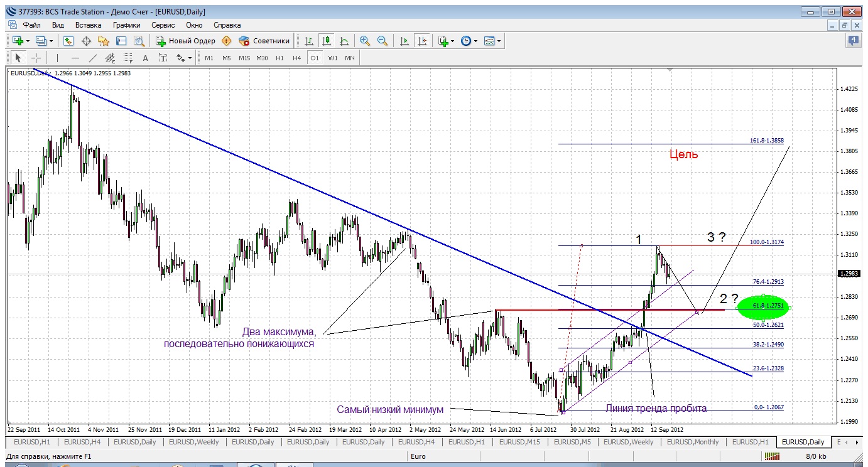Expand new chart dropdown arrow
The width and height of the screenshot is (868, 467).
pos(28,41)
